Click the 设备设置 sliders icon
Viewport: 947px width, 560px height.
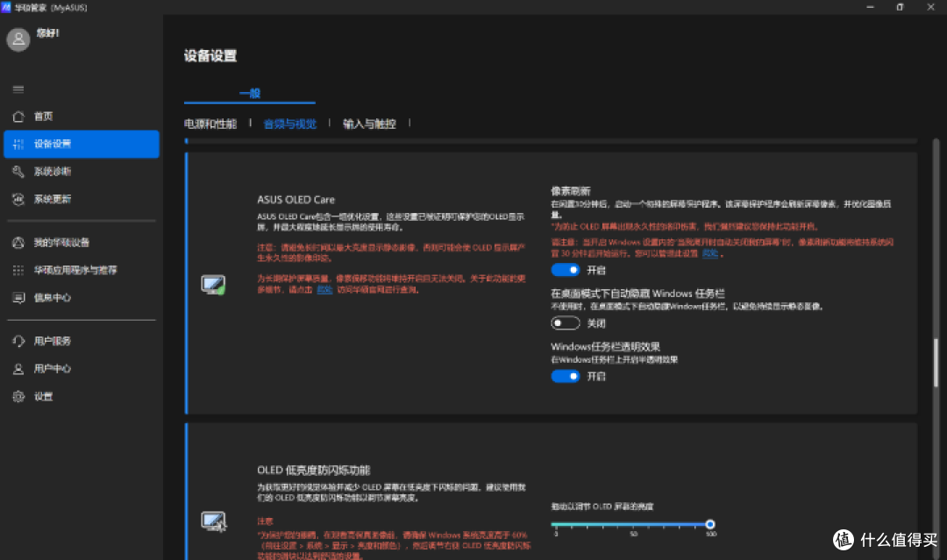point(18,145)
